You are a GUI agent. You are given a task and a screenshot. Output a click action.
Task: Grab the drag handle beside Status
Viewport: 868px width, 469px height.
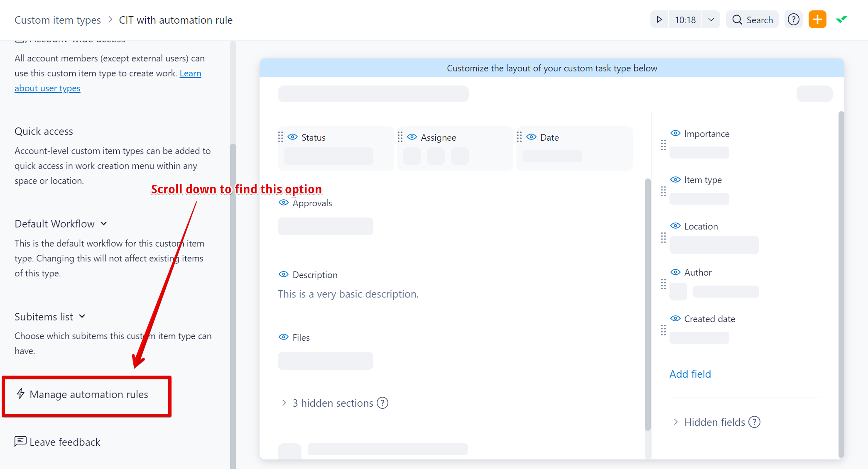tap(281, 137)
